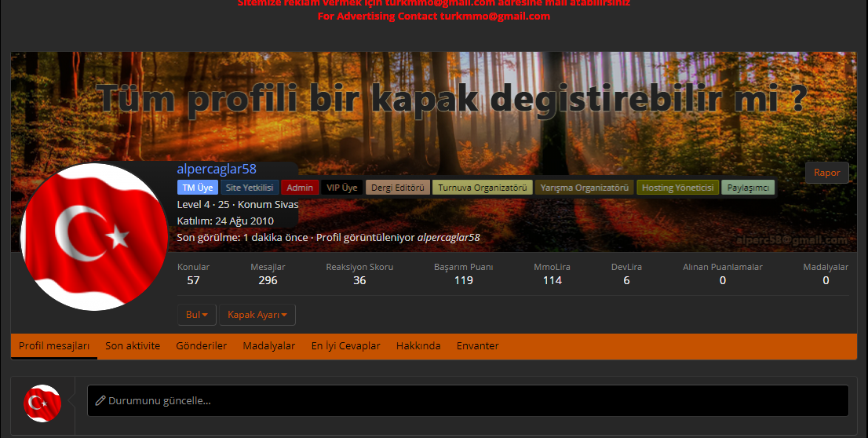
Task: Click the Konular count 57
Action: click(x=193, y=280)
